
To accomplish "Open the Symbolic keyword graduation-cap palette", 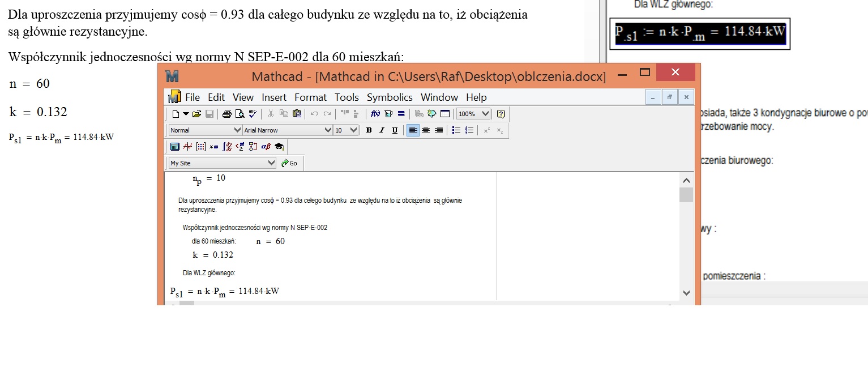I will (x=279, y=147).
